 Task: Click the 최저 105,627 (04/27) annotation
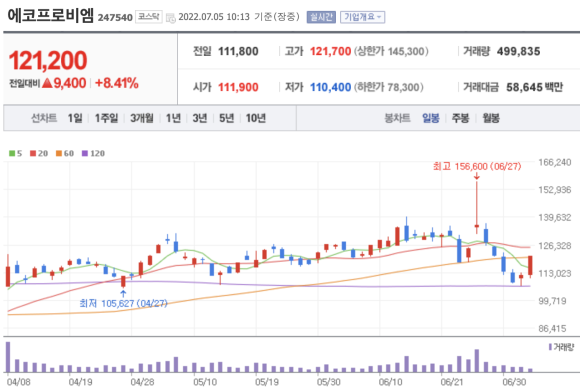point(124,304)
